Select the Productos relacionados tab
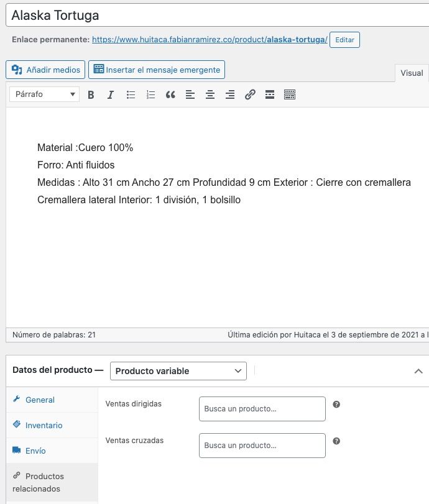Screen dimensions: 429x504 click(52, 482)
